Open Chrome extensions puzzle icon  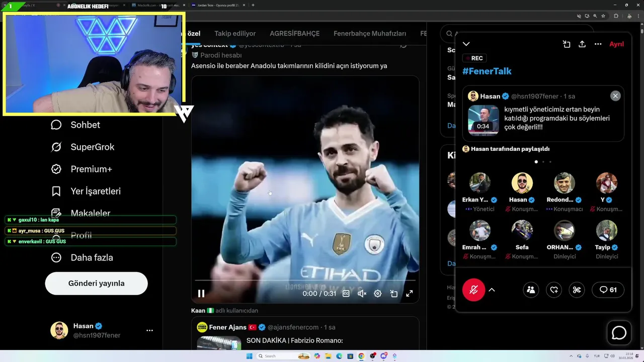point(616,16)
